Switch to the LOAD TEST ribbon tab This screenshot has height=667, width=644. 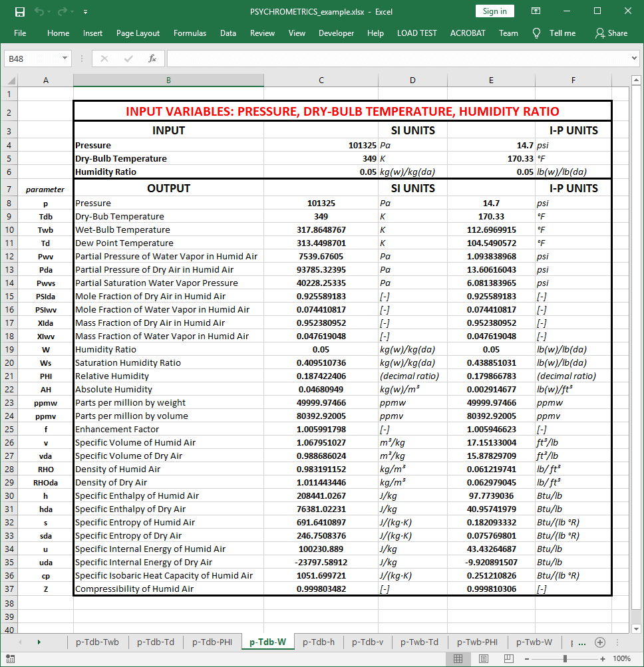pyautogui.click(x=416, y=33)
